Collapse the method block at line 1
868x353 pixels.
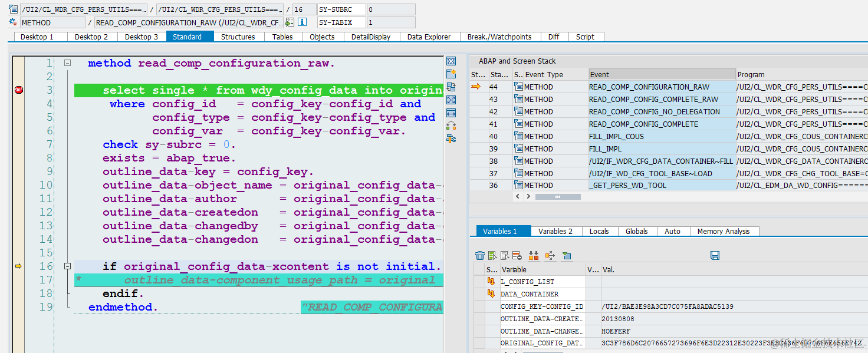(x=67, y=63)
